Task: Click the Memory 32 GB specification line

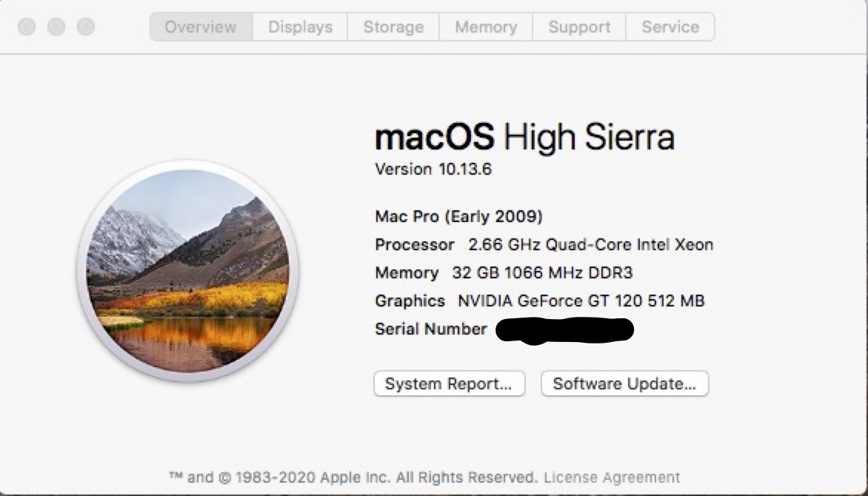Action: point(504,273)
